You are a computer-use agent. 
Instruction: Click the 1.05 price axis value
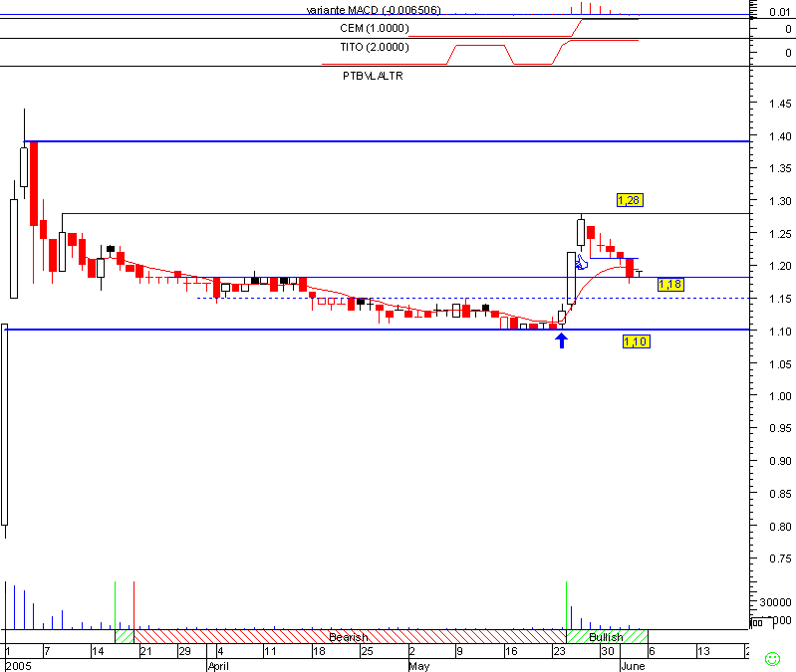pos(780,364)
